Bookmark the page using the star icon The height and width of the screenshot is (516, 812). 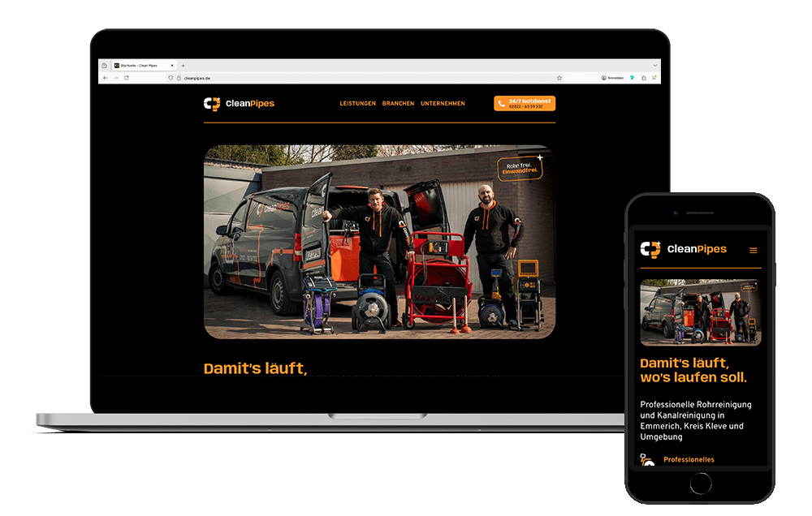coord(559,78)
